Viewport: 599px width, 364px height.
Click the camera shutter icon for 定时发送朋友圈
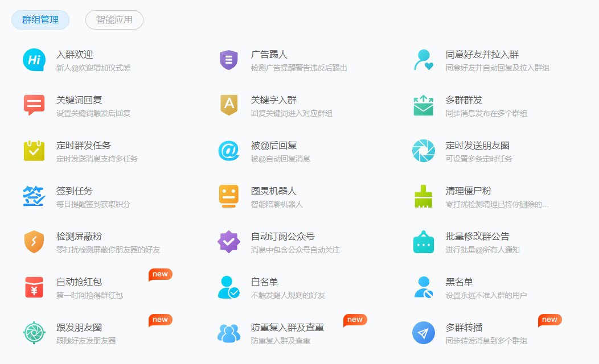(424, 151)
